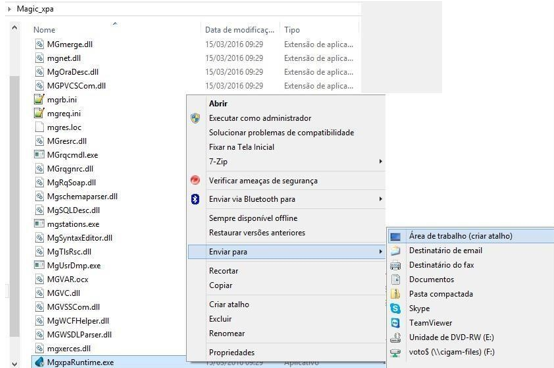Click the TeamViewer icon in submenu
Screen dimensions: 554x368
point(395,323)
